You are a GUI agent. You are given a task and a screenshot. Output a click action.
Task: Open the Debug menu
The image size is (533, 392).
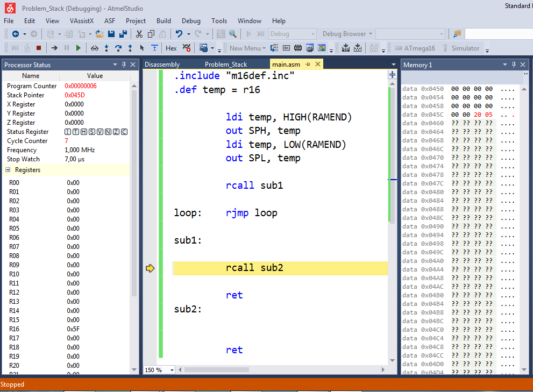(x=191, y=21)
